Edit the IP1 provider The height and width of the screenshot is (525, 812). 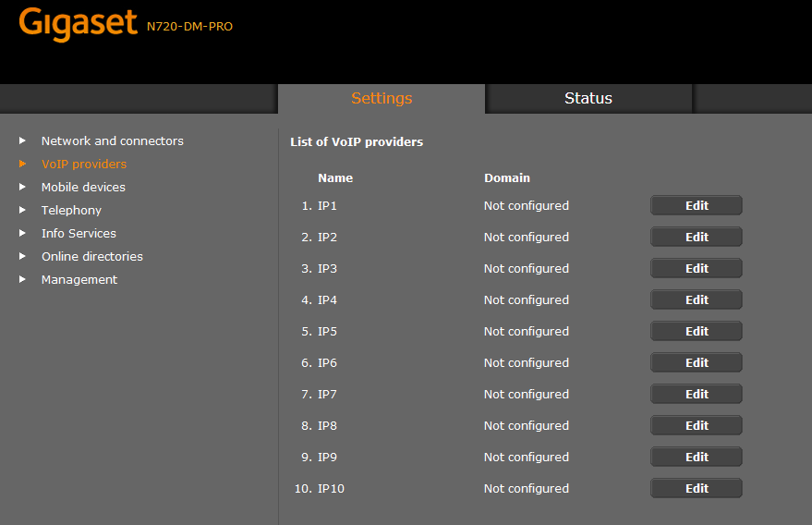click(x=697, y=205)
